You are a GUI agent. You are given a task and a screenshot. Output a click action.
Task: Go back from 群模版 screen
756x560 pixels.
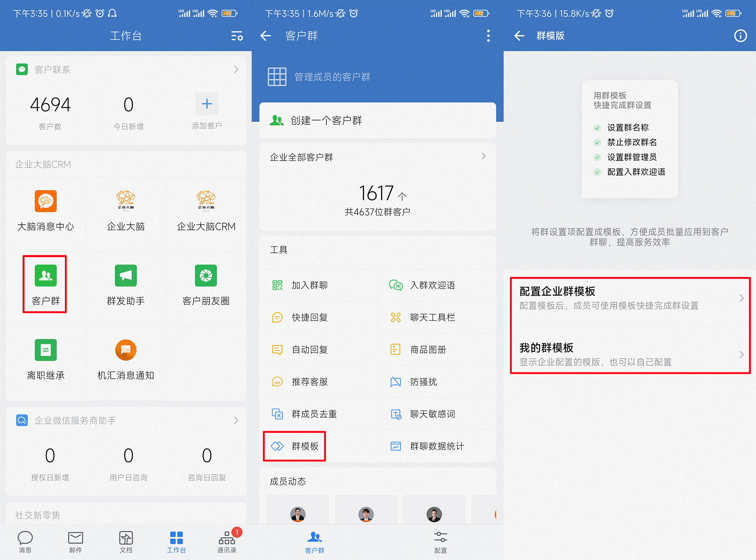(519, 36)
